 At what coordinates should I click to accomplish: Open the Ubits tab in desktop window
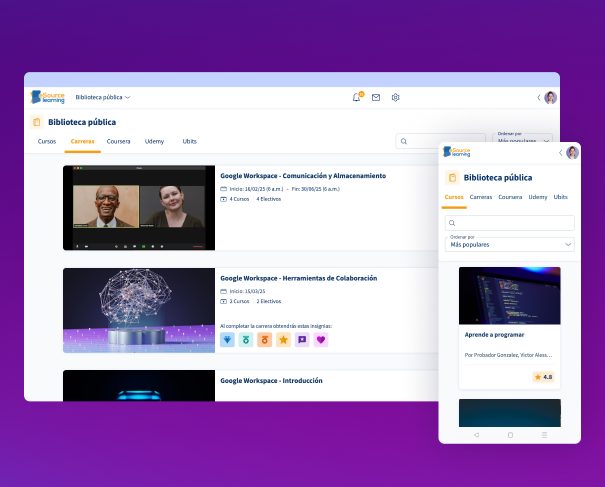(189, 142)
